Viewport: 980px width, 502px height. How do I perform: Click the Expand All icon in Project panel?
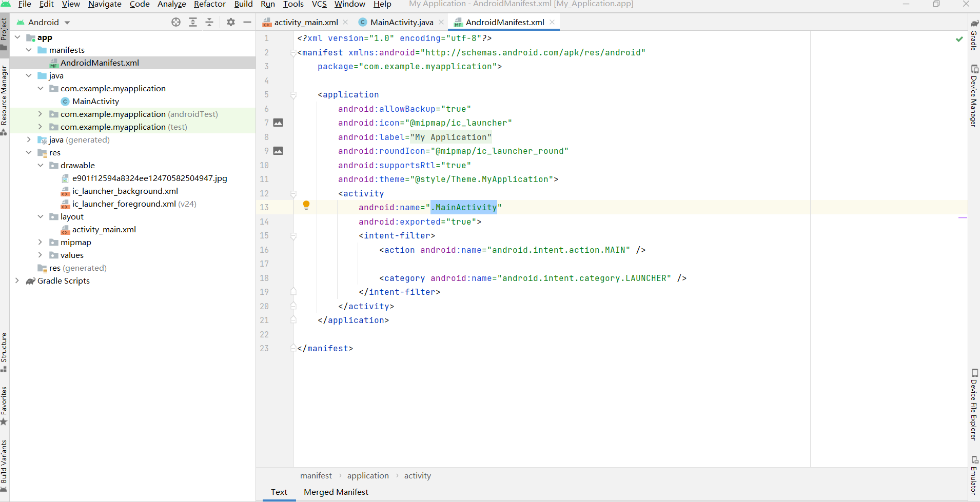(x=193, y=22)
